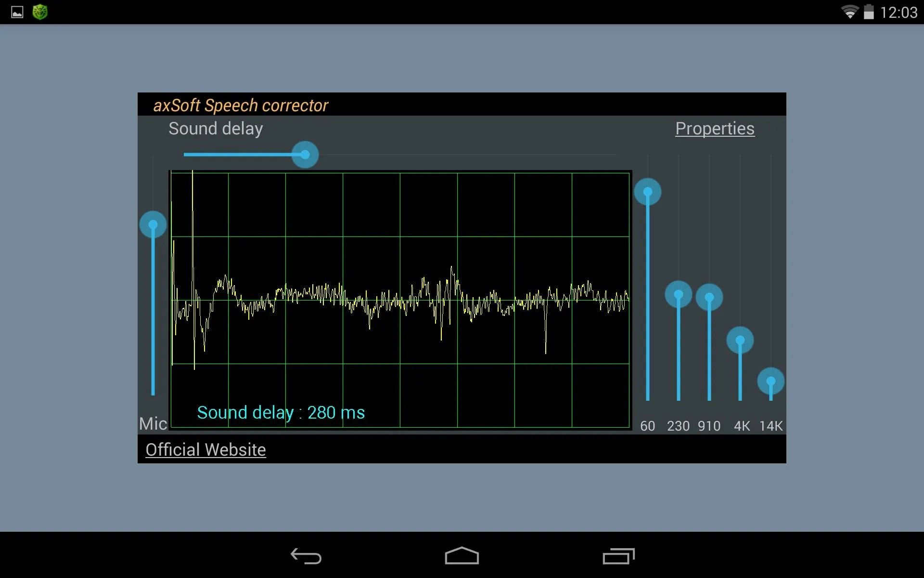
Task: Click the Official Website link
Action: tap(205, 449)
